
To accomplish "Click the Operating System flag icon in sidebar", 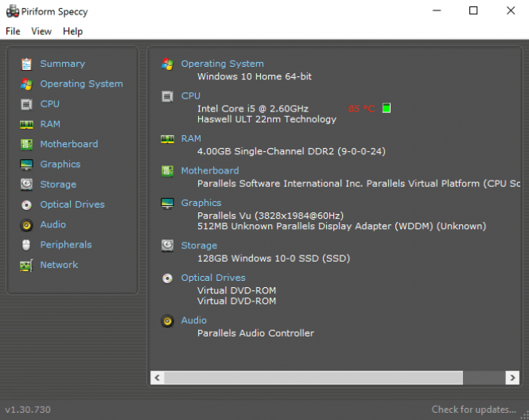I will [26, 84].
